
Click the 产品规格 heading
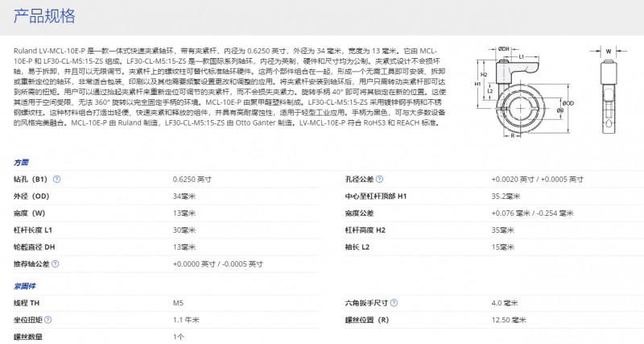[44, 16]
